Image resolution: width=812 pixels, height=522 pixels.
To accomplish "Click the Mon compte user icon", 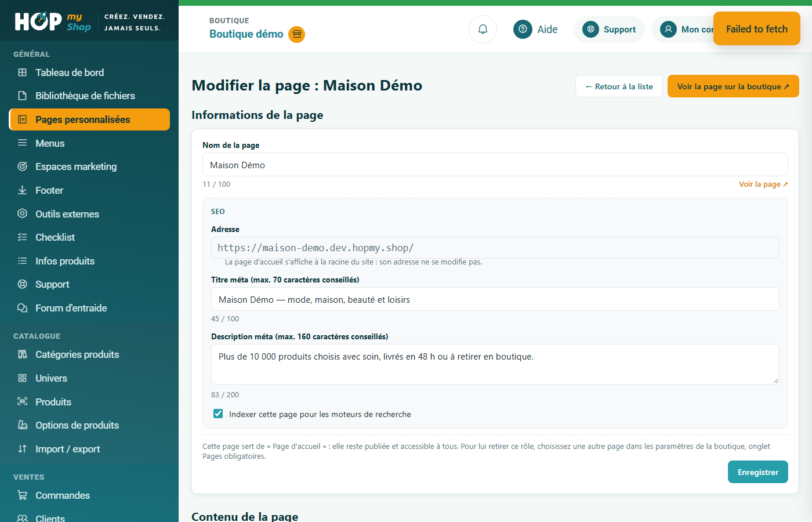I will pyautogui.click(x=668, y=29).
